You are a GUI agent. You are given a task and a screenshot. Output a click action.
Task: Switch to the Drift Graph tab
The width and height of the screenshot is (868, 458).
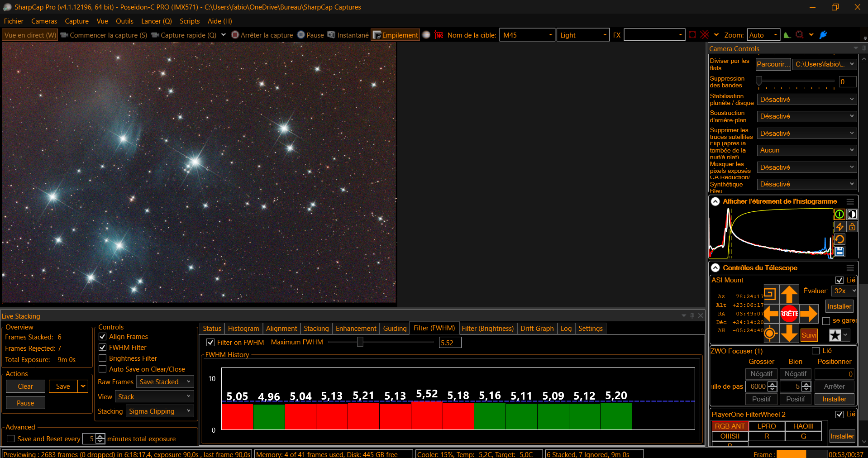click(x=537, y=328)
